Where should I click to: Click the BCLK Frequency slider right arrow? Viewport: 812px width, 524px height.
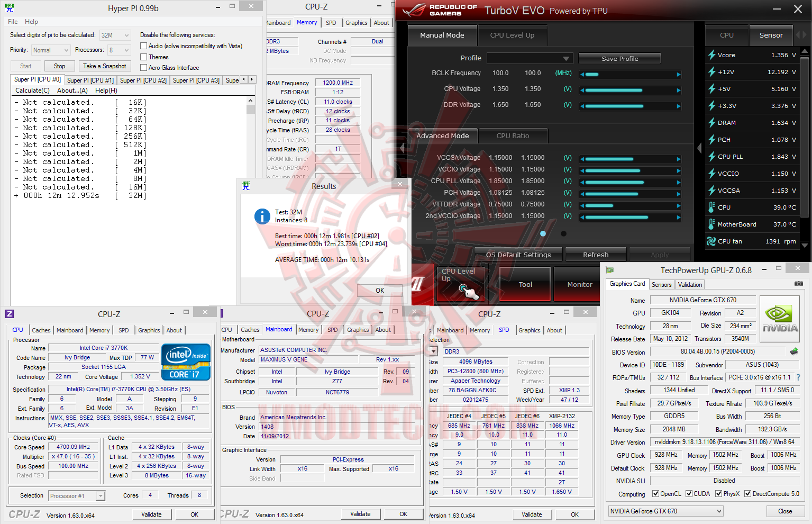click(x=678, y=75)
